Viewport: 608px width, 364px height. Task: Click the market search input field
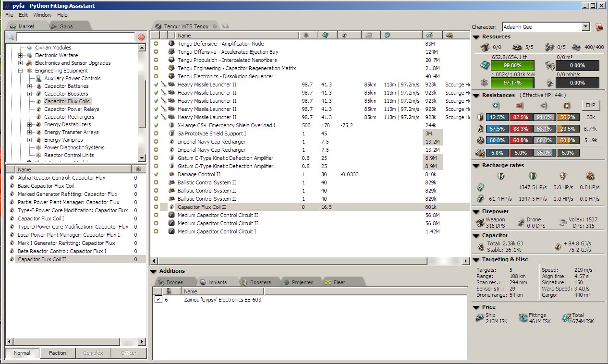coord(75,37)
